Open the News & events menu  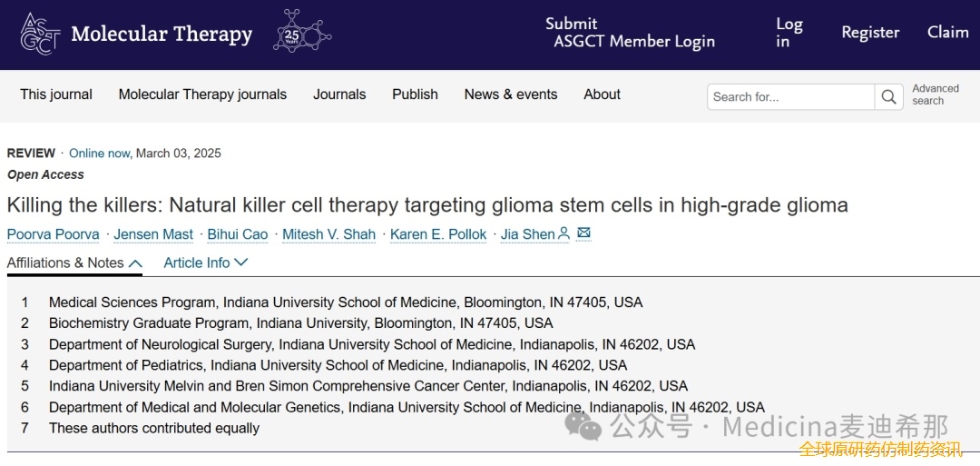coord(511,94)
